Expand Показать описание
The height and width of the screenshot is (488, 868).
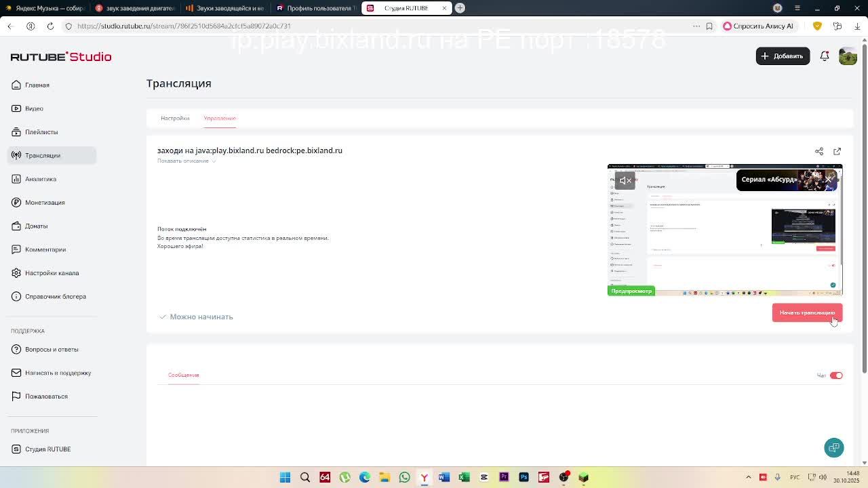(x=186, y=161)
